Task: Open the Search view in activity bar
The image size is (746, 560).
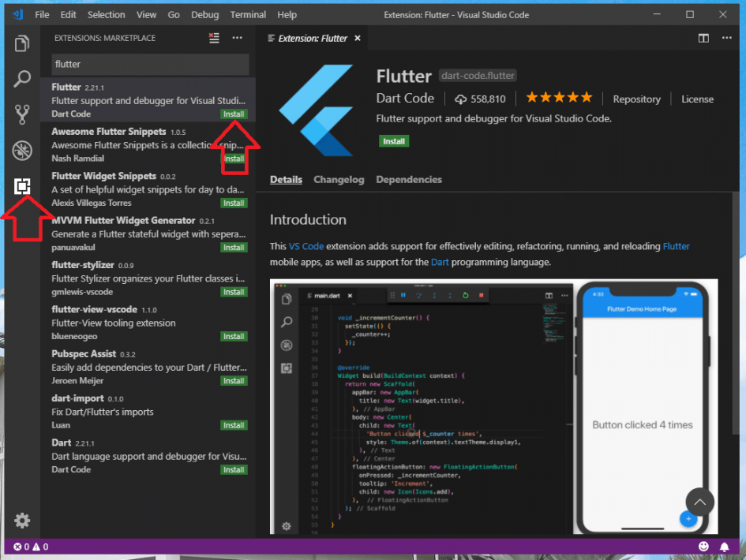Action: [x=22, y=78]
